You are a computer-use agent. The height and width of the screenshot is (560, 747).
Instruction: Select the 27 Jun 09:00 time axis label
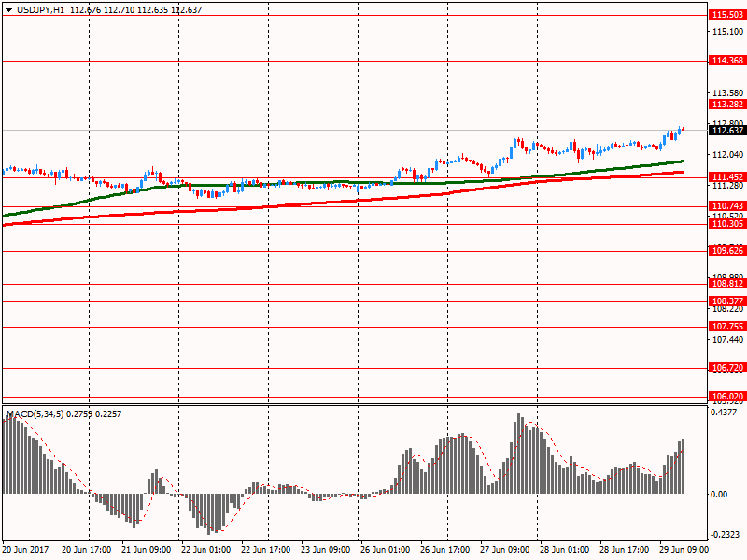pyautogui.click(x=504, y=550)
